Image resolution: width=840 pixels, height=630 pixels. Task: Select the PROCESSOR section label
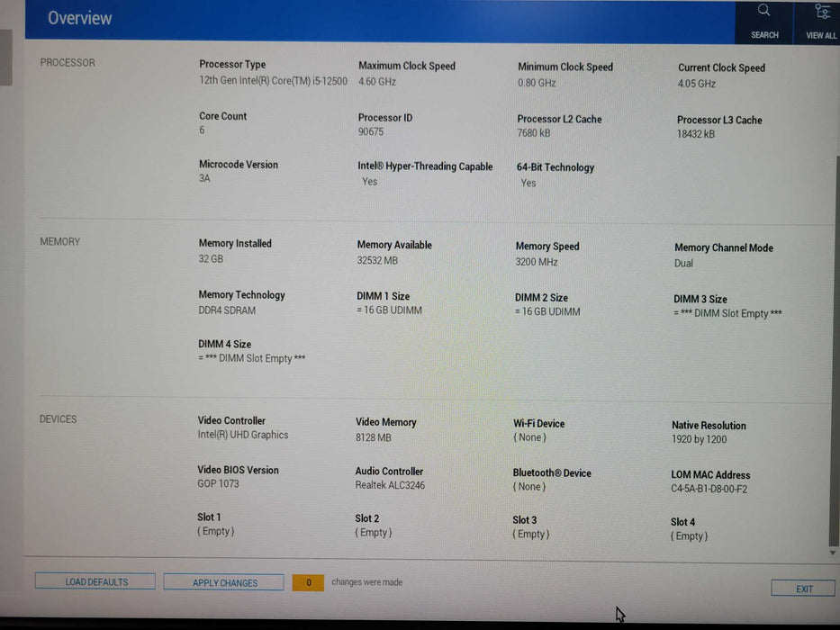click(68, 63)
